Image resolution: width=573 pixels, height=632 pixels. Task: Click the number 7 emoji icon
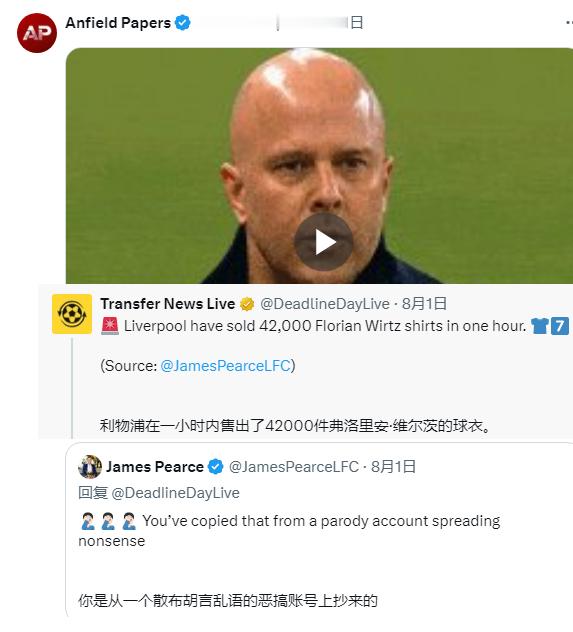[560, 326]
